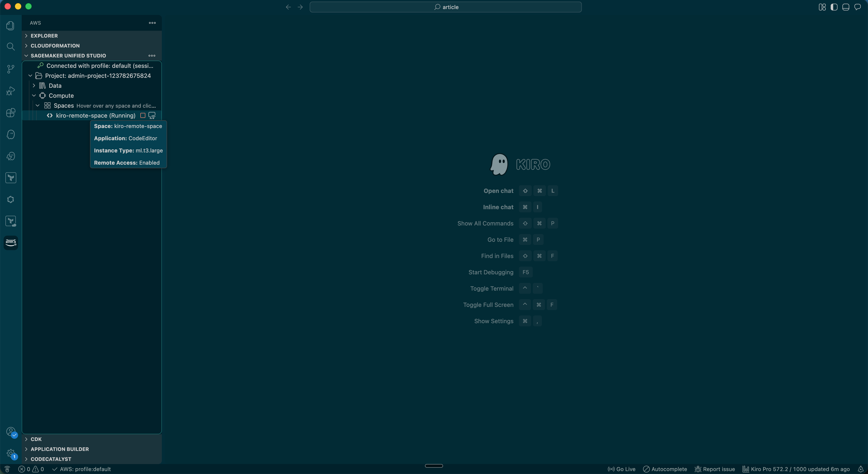Expand the EXPLORER section
This screenshot has height=474, width=868.
click(92, 36)
